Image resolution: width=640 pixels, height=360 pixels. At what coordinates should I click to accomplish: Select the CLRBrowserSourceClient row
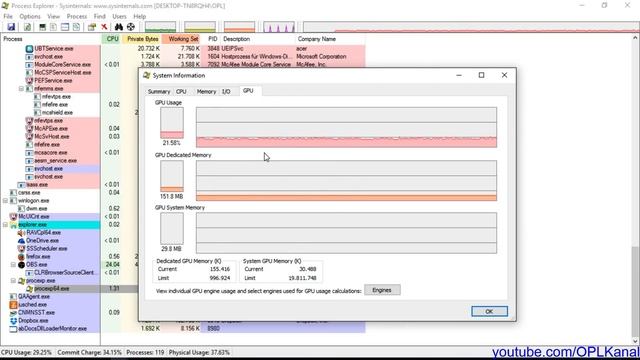[x=50, y=273]
